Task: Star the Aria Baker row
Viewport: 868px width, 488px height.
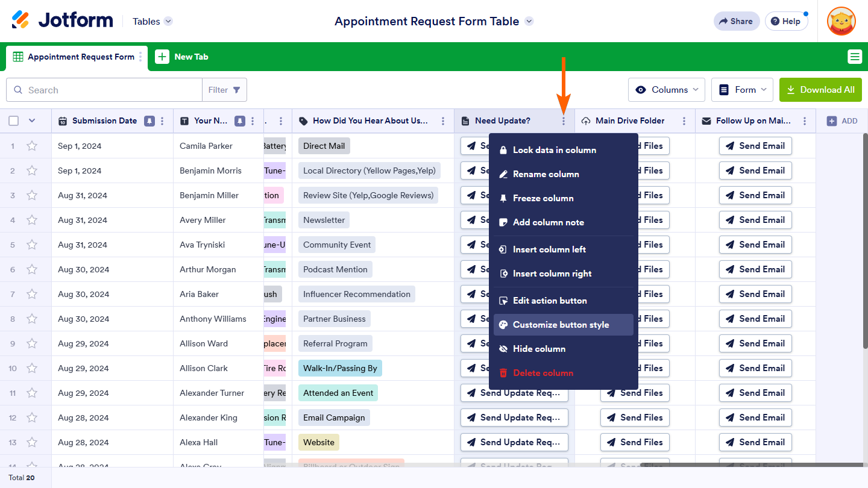Action: 32,294
